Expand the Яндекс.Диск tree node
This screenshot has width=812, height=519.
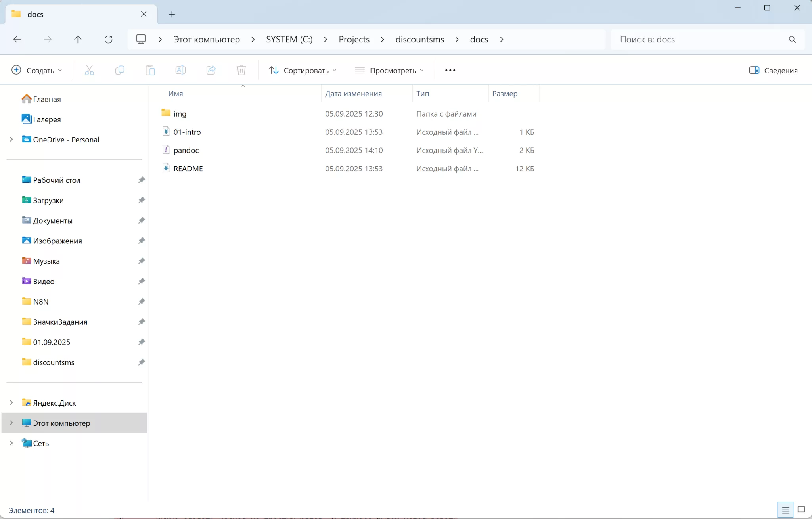click(x=11, y=402)
